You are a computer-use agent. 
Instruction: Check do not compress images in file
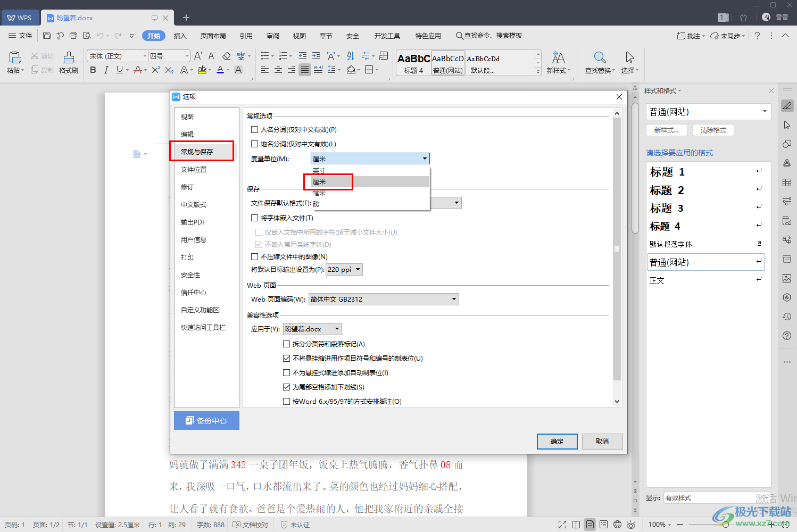coord(255,257)
